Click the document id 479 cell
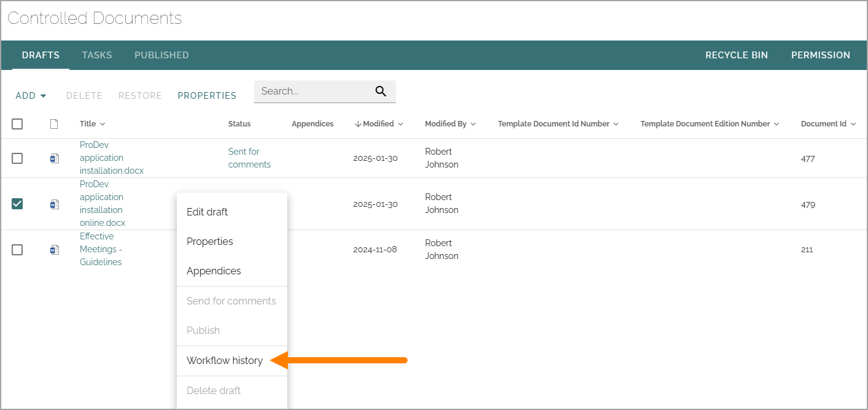868x410 pixels. (x=808, y=204)
